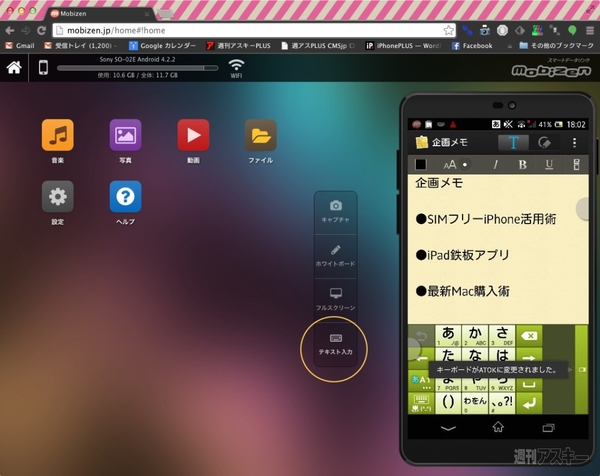Open the Help (ヘルプ) question mark icon

coord(126,196)
